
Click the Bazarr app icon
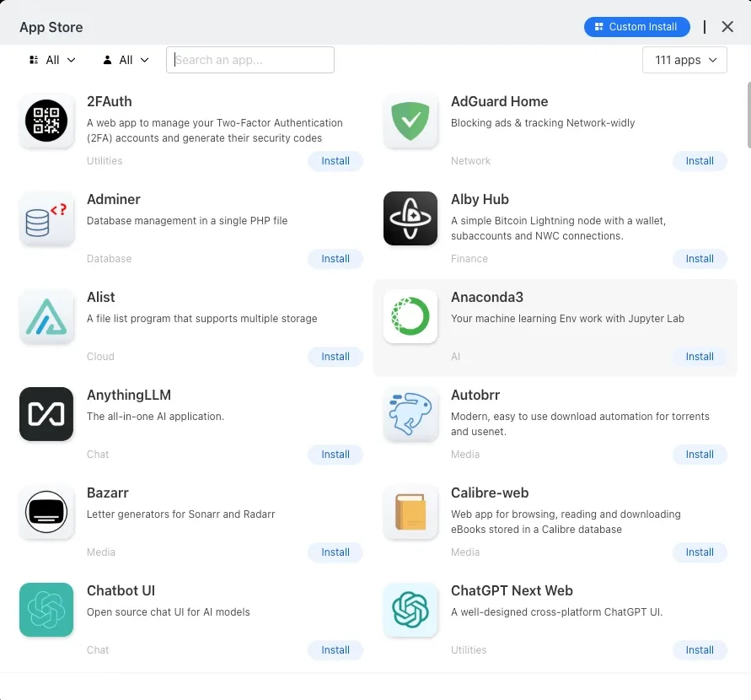click(x=46, y=512)
